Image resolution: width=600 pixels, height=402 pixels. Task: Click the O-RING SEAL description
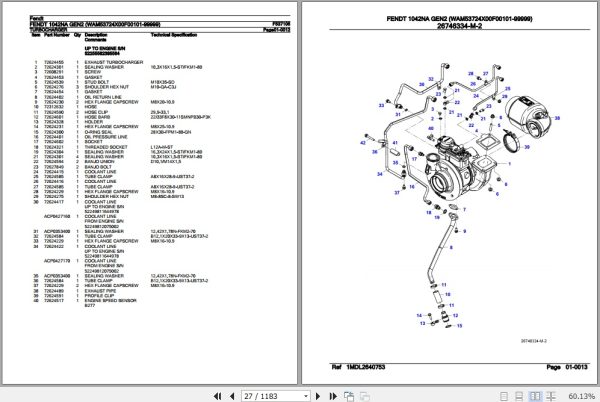[x=98, y=132]
